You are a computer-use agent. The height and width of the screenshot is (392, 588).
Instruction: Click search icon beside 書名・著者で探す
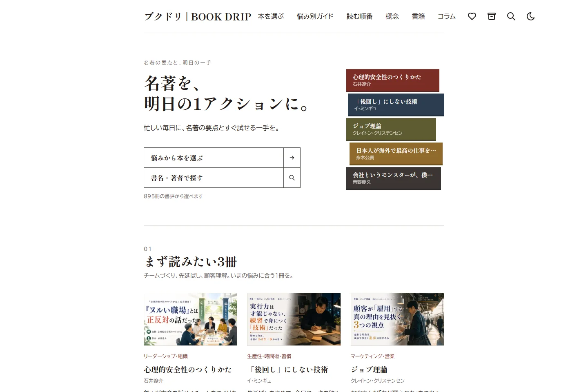coord(292,178)
